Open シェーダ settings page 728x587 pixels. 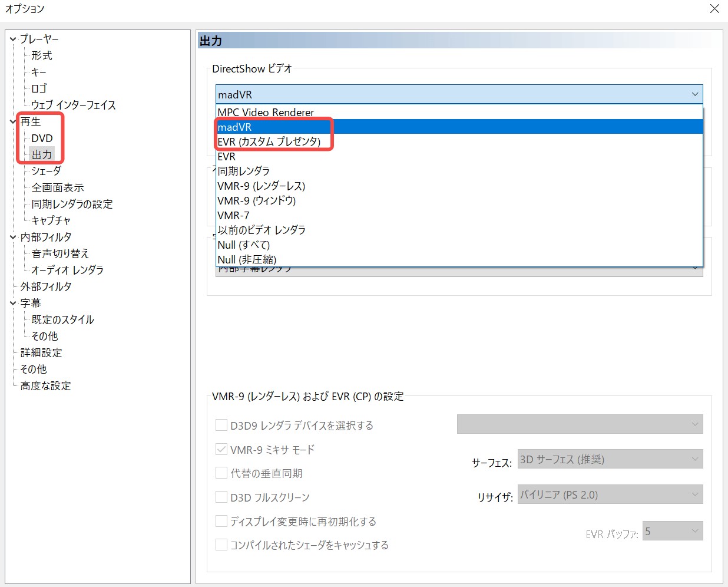[47, 171]
